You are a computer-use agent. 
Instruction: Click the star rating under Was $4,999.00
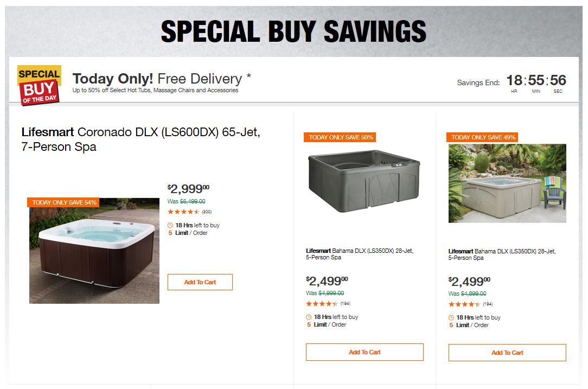pos(322,304)
